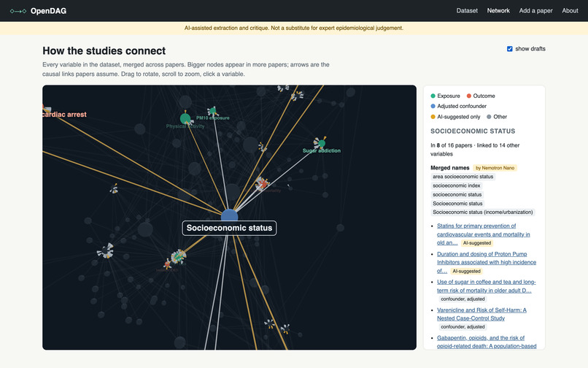588x368 pixels.
Task: Open the OpenDAG home title
Action: pos(48,11)
